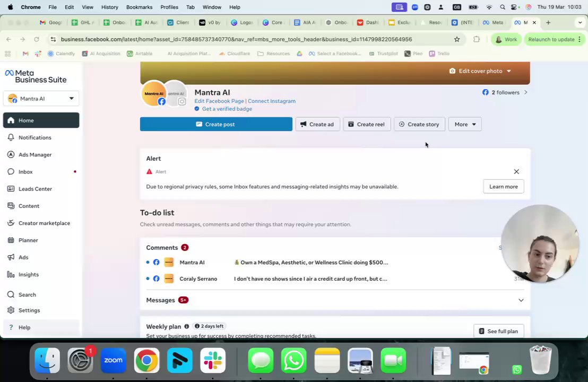588x382 pixels.
Task: Open Slack from the dock
Action: 213,360
